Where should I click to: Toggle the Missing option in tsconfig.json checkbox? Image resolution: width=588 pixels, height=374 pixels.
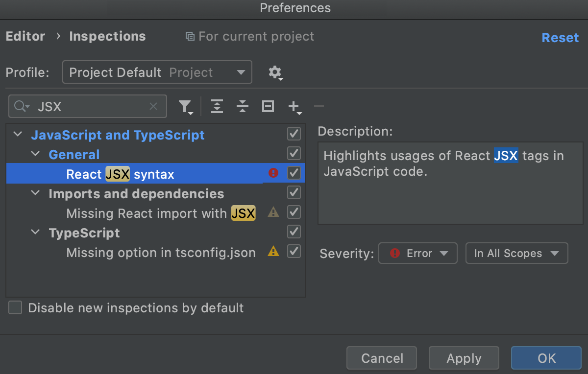(294, 251)
